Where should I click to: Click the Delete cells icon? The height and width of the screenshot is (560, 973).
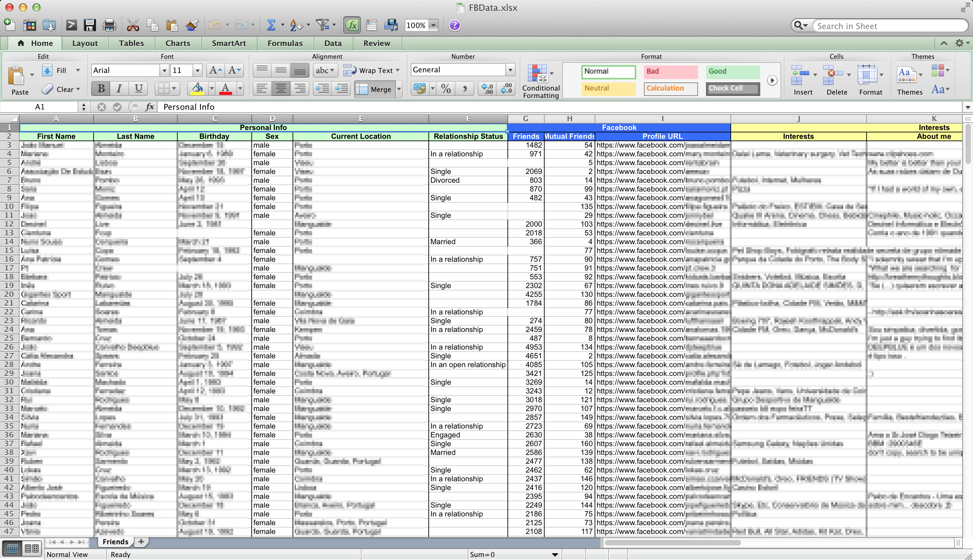(x=832, y=75)
